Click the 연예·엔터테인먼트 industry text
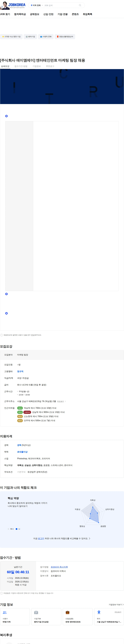124x644 pixels. pyautogui.click(x=73, y=622)
